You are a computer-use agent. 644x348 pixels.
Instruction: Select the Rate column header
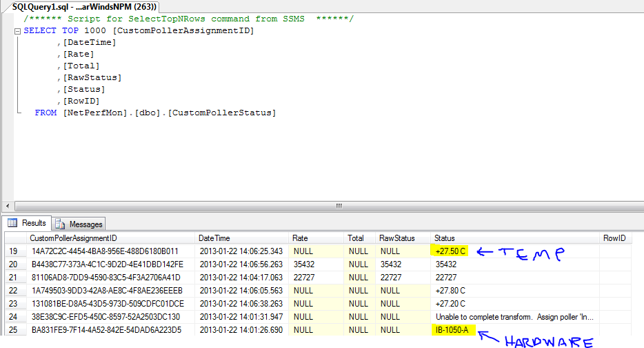pyautogui.click(x=316, y=238)
